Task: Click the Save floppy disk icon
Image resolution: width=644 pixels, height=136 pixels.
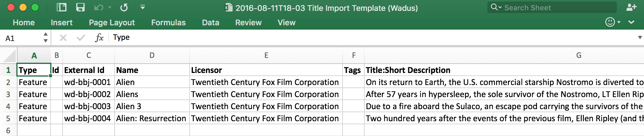Action: (80, 7)
